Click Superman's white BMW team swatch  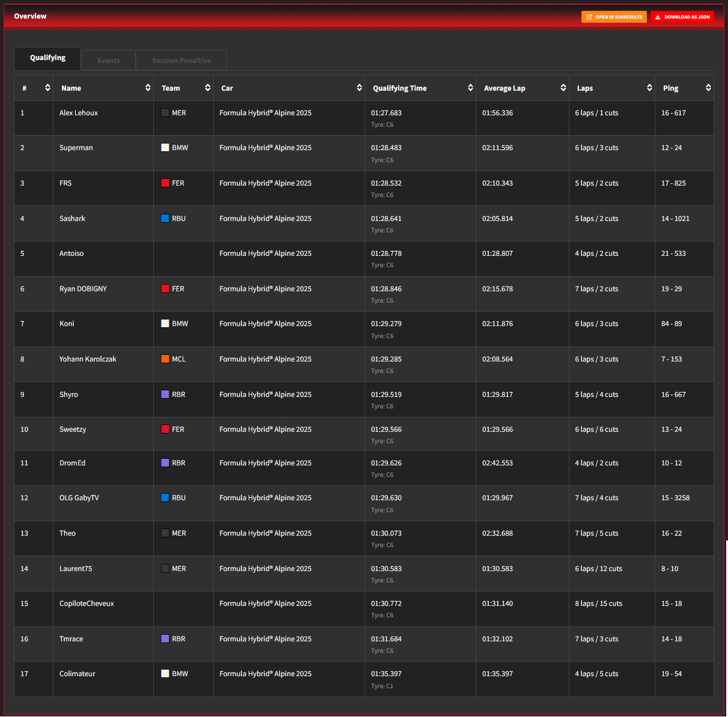165,148
